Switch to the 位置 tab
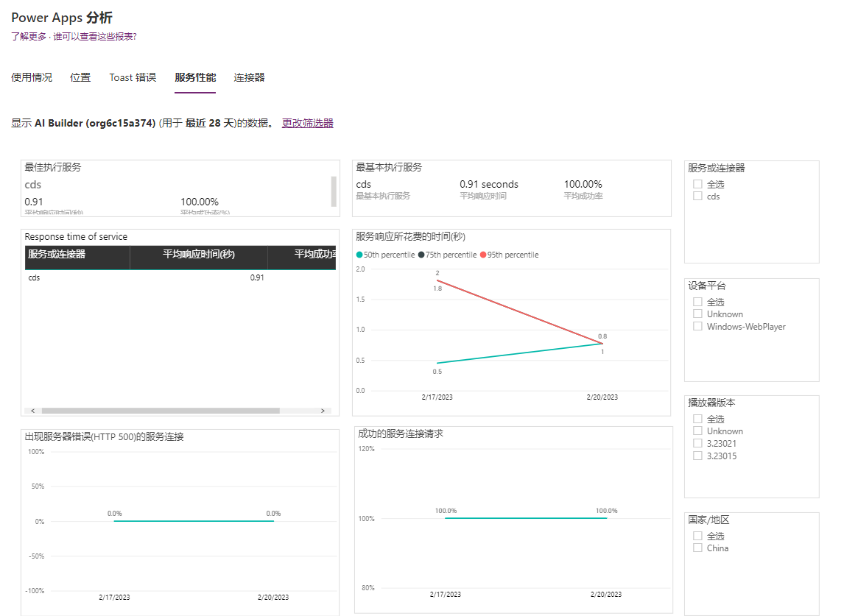Viewport: 844px width, 616px height. coord(80,77)
